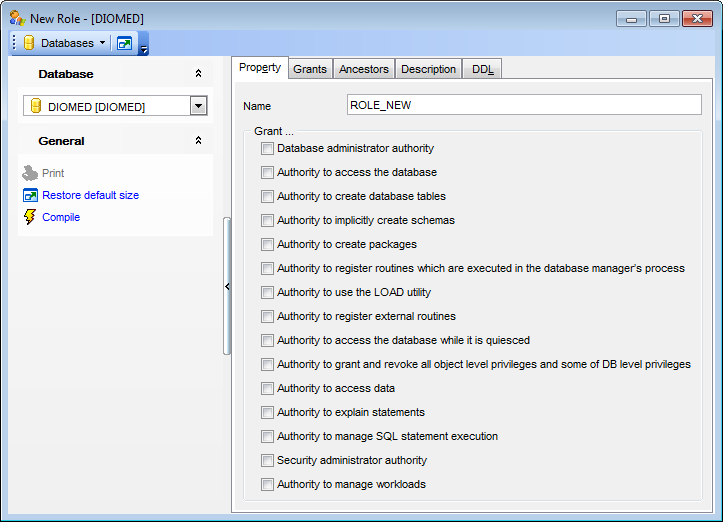The image size is (723, 522).
Task: Enable Authority to use the LOAD utility
Action: pyautogui.click(x=267, y=292)
